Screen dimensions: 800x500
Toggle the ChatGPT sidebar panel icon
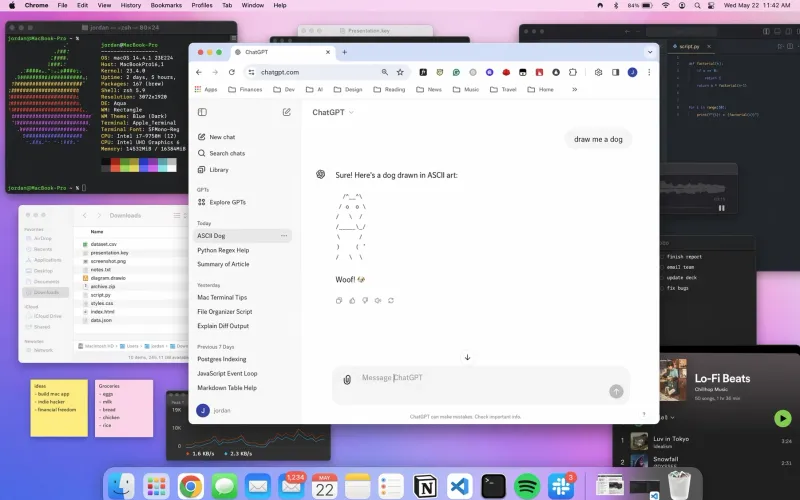pyautogui.click(x=202, y=113)
